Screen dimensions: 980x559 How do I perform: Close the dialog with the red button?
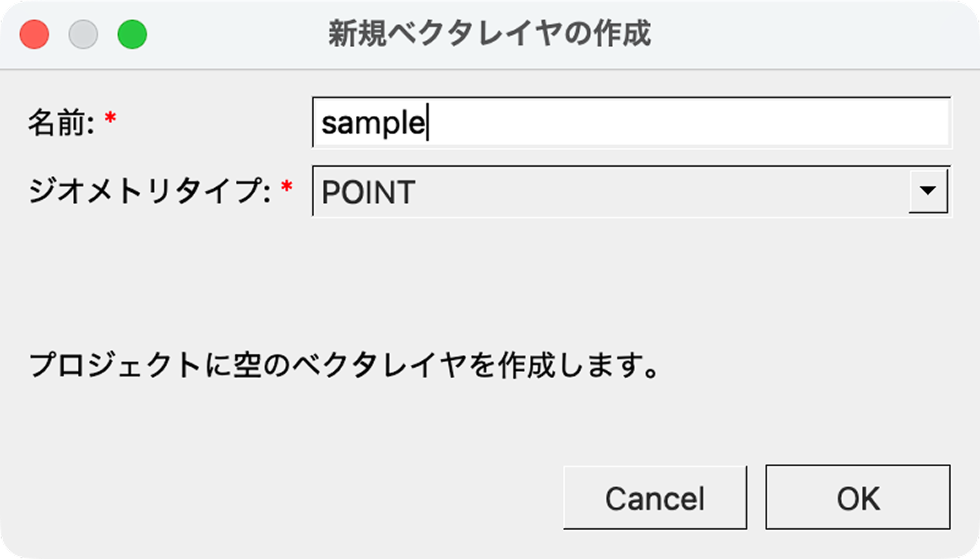[x=34, y=34]
